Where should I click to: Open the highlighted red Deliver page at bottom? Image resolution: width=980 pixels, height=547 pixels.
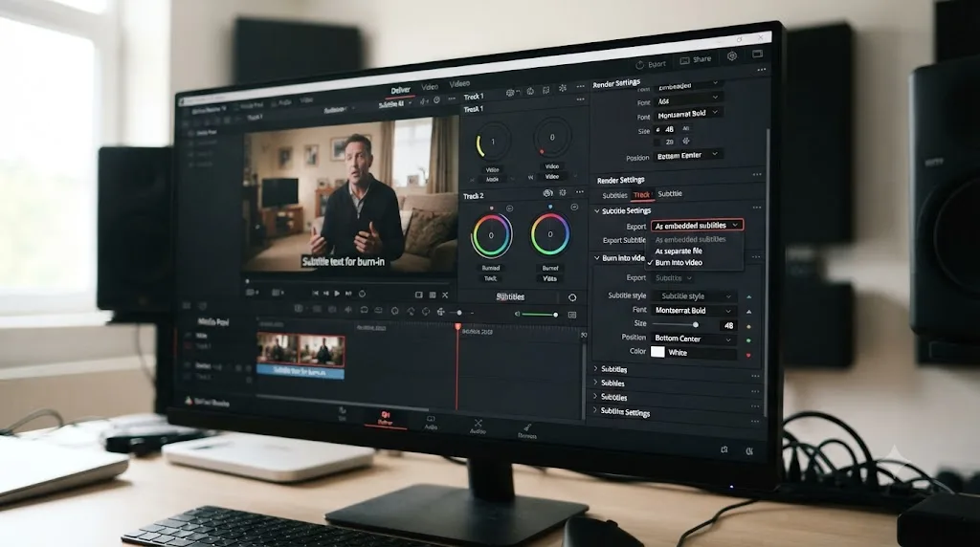[385, 418]
